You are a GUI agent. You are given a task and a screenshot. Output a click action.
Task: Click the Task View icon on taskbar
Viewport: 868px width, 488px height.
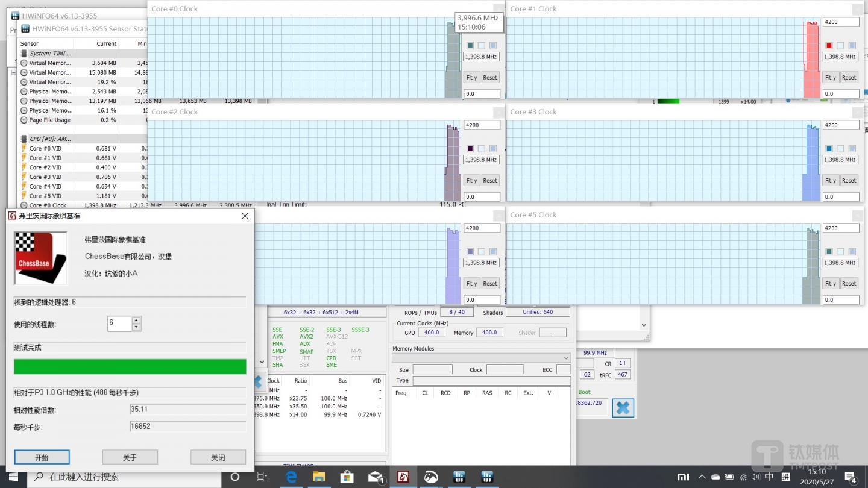(x=262, y=477)
